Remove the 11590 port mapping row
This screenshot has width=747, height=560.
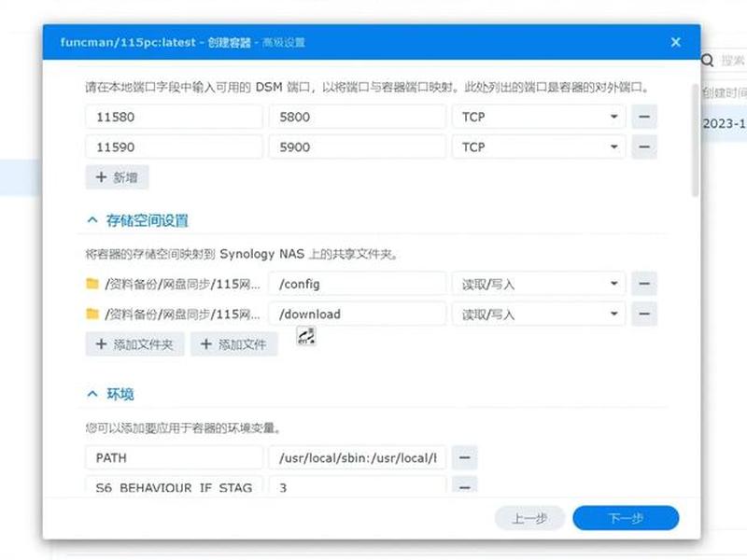[x=644, y=147]
